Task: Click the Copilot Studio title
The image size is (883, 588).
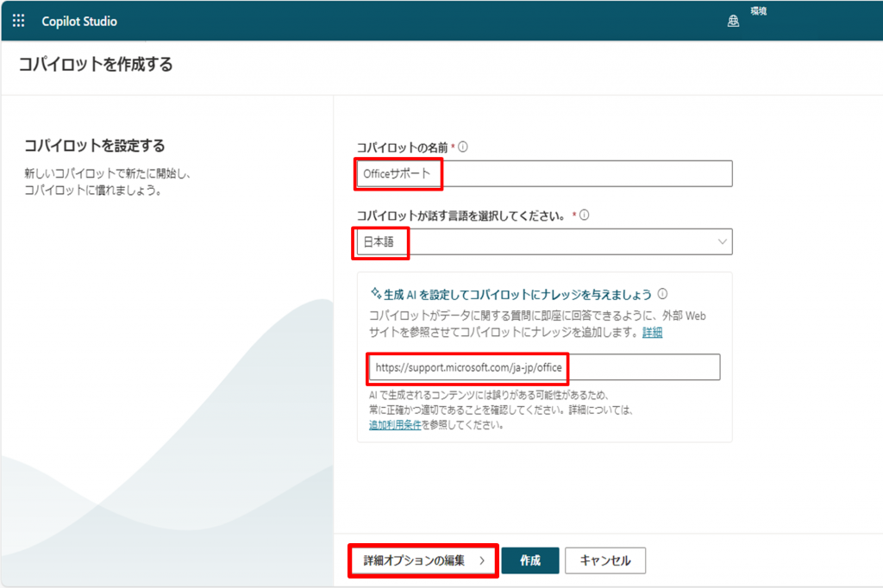Action: (x=79, y=22)
